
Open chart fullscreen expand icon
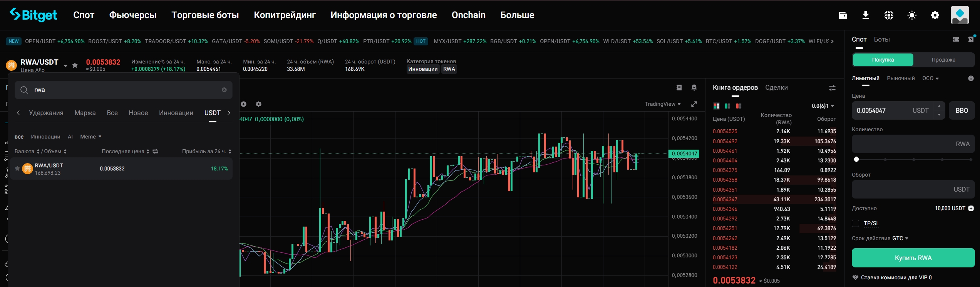point(694,104)
